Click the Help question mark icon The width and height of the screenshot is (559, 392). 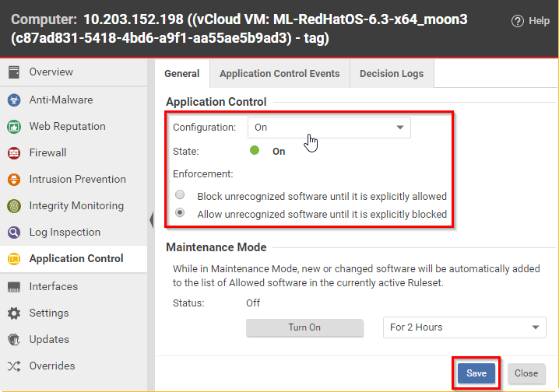[518, 21]
